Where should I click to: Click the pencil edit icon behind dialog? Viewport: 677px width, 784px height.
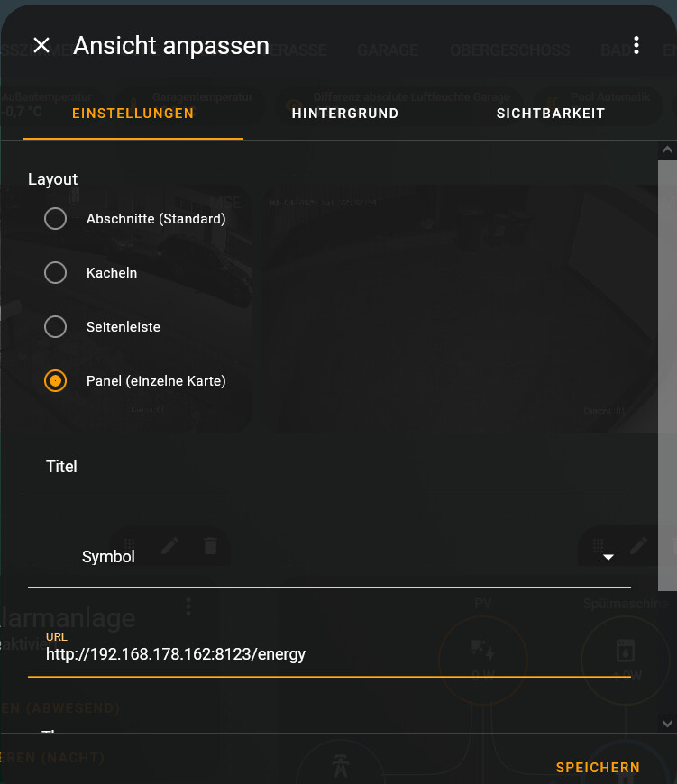[x=169, y=545]
